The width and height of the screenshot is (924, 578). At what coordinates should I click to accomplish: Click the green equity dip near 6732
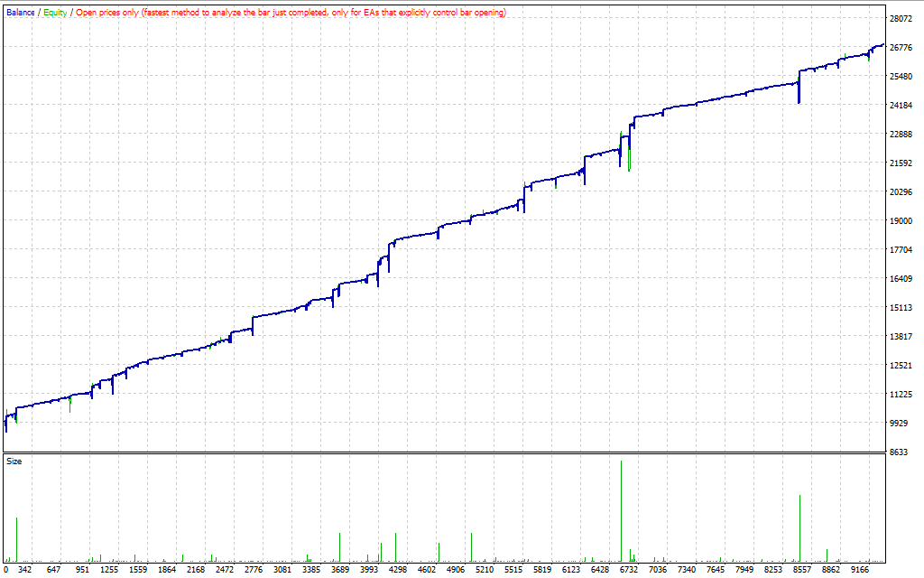(629, 161)
